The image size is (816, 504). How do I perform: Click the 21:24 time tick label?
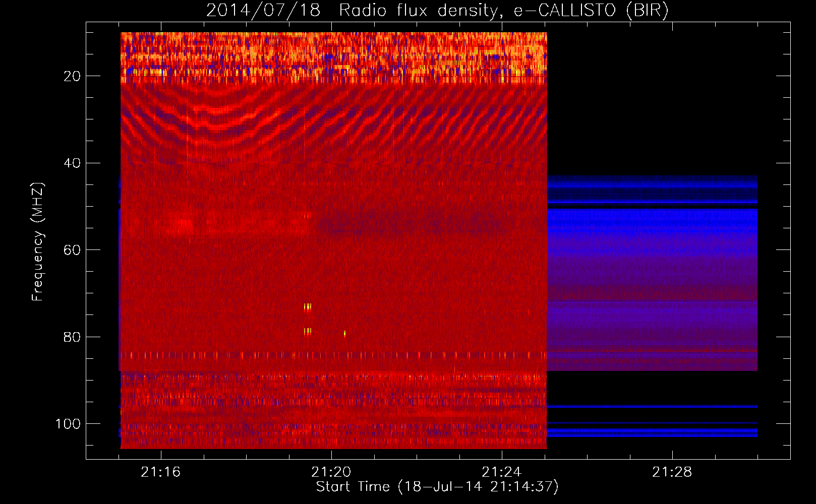502,472
